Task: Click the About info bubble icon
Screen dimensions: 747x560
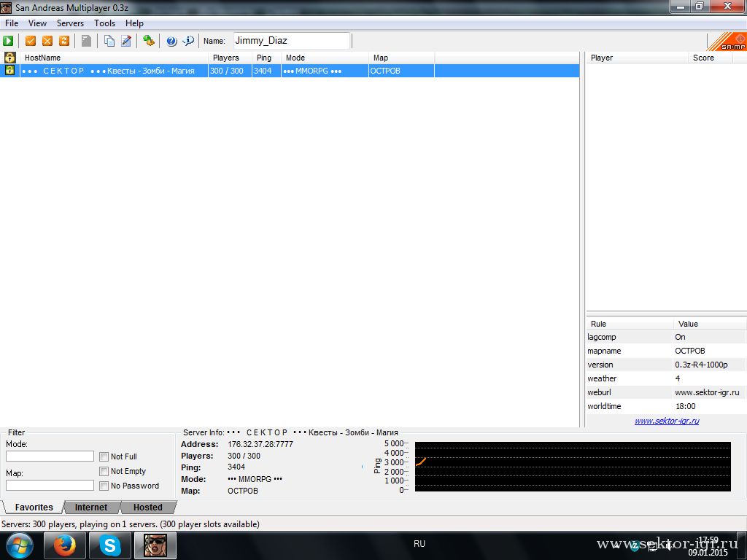Action: click(x=188, y=41)
